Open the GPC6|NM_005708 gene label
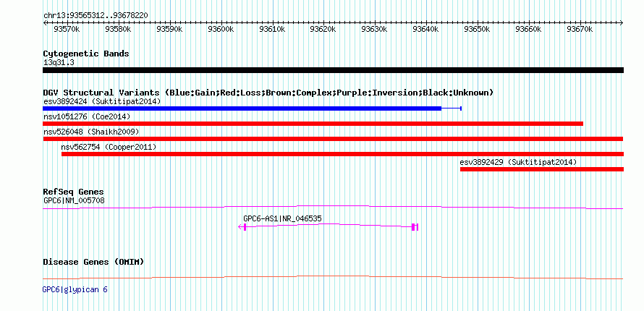This screenshot has height=311, width=644. tap(74, 200)
